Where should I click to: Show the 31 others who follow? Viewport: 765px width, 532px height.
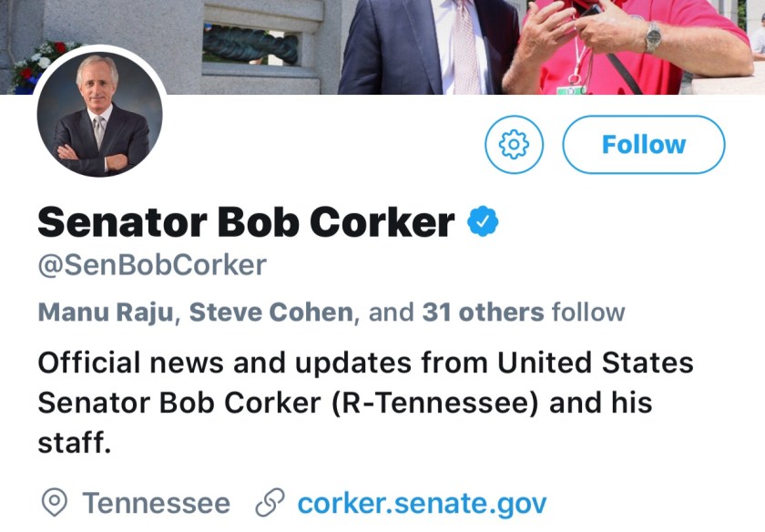coord(483,312)
